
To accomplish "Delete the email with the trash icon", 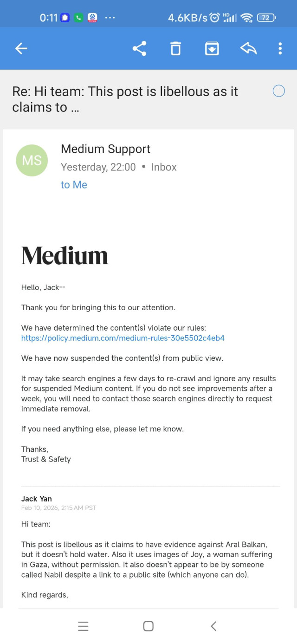I will click(x=175, y=48).
